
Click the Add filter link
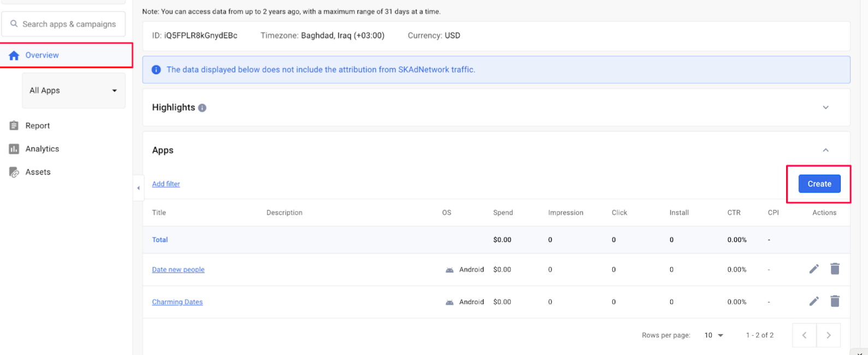pos(166,184)
